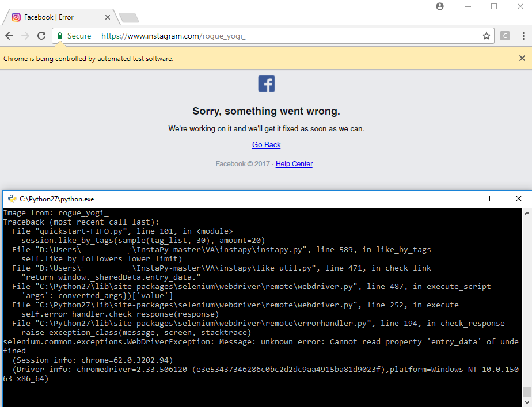The image size is (532, 407).
Task: Click 'raise exception_class(message, screen, stacktrace)' line
Action: click(136, 332)
